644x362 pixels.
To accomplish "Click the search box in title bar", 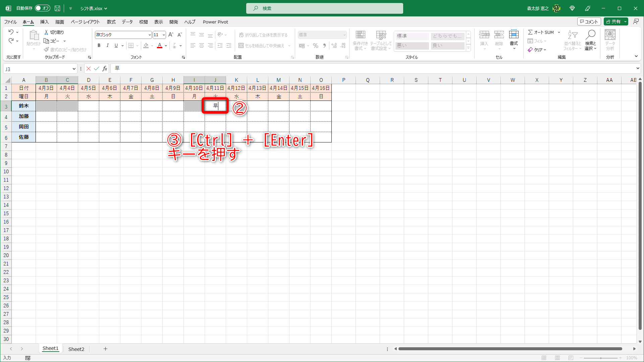I will click(x=324, y=8).
